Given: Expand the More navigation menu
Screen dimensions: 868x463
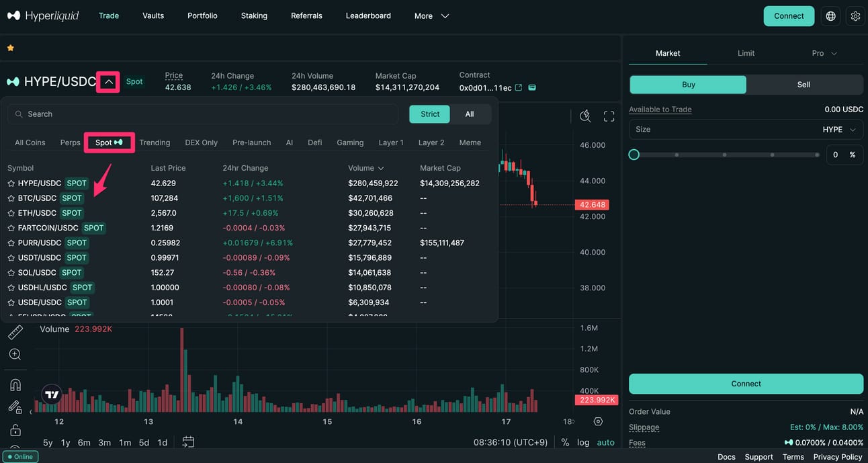Looking at the screenshot, I should pos(431,16).
